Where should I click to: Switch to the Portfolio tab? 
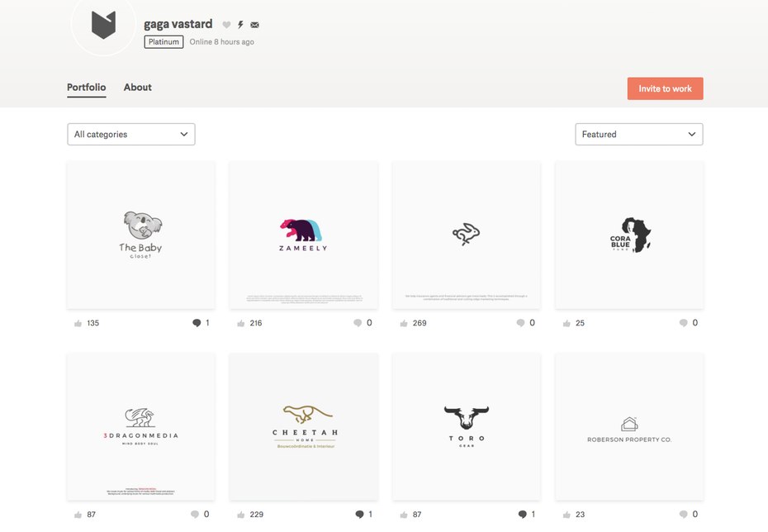pos(86,88)
